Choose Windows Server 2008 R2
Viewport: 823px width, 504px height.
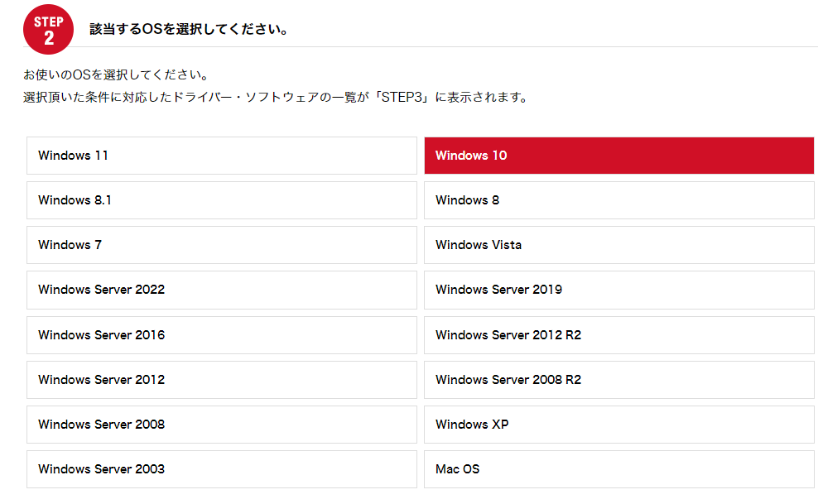click(618, 380)
